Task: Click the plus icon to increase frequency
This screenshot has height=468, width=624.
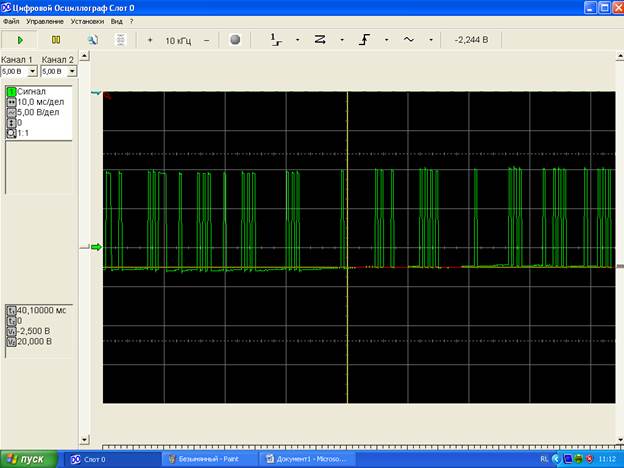Action: 150,40
